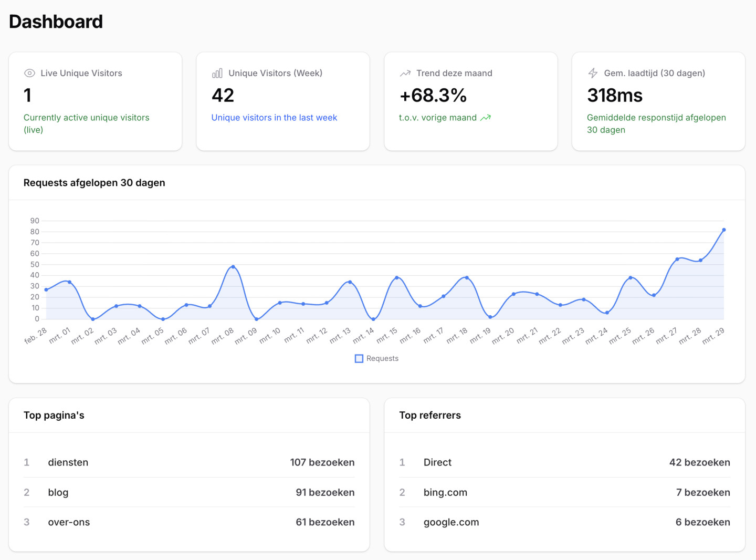Select the bar chart icon on Unique Visitors card
Screen dimensions: 756x560
pos(217,73)
